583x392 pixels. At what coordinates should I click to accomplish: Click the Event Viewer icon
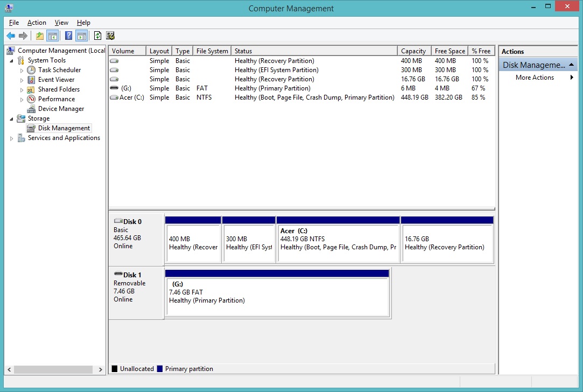coord(31,80)
